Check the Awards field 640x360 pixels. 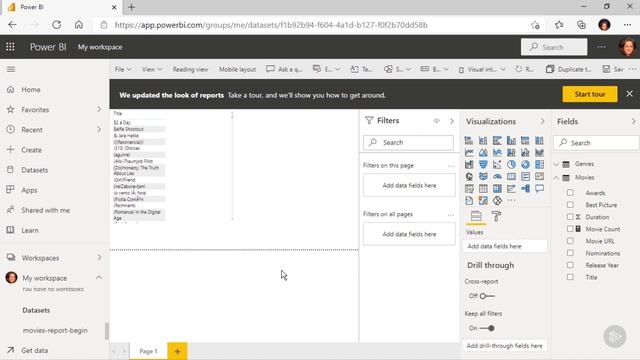coord(570,193)
